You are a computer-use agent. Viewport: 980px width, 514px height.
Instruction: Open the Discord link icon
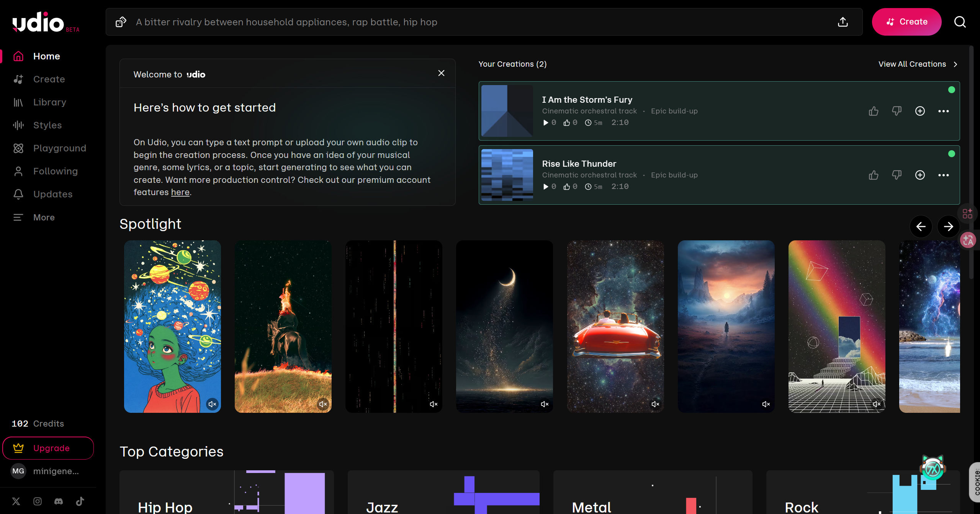point(59,501)
